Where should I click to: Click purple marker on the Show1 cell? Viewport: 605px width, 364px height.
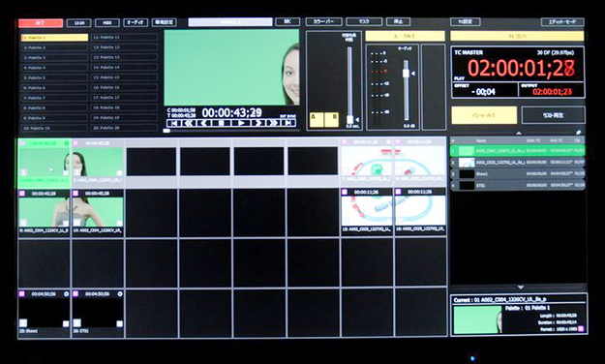tap(22, 293)
